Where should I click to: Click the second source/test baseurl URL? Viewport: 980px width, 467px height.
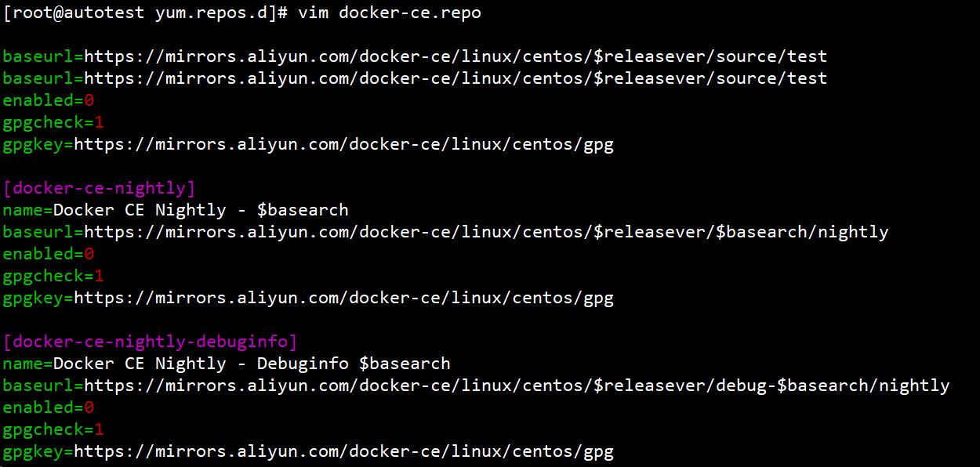pos(455,78)
